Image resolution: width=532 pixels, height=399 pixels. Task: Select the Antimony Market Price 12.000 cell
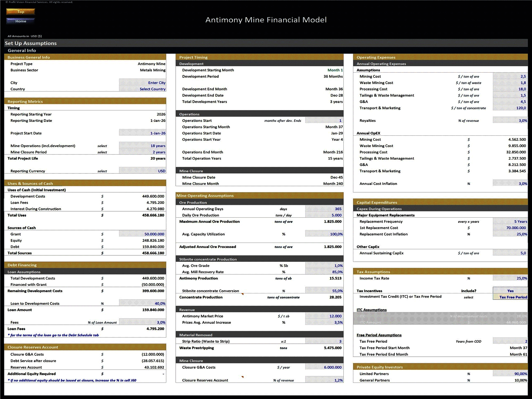coord(324,316)
